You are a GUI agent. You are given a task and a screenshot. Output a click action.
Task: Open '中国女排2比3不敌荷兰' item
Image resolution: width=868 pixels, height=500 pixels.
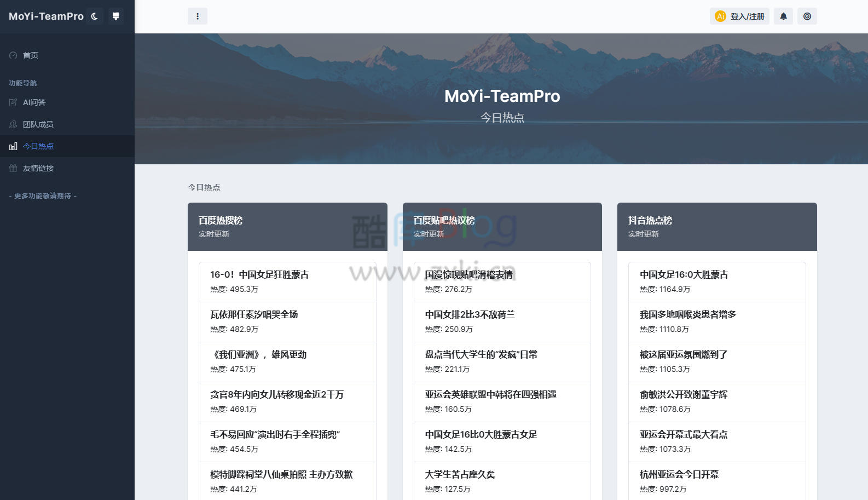pos(502,322)
